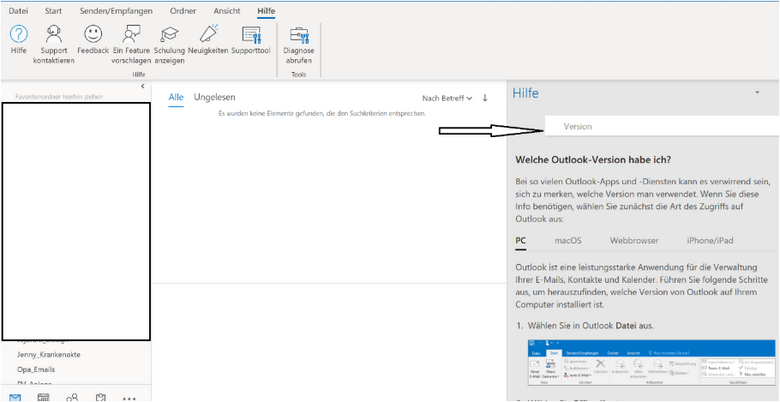This screenshot has width=780, height=402.
Task: Click Diagnose abrufen toolbox icon
Action: (299, 35)
